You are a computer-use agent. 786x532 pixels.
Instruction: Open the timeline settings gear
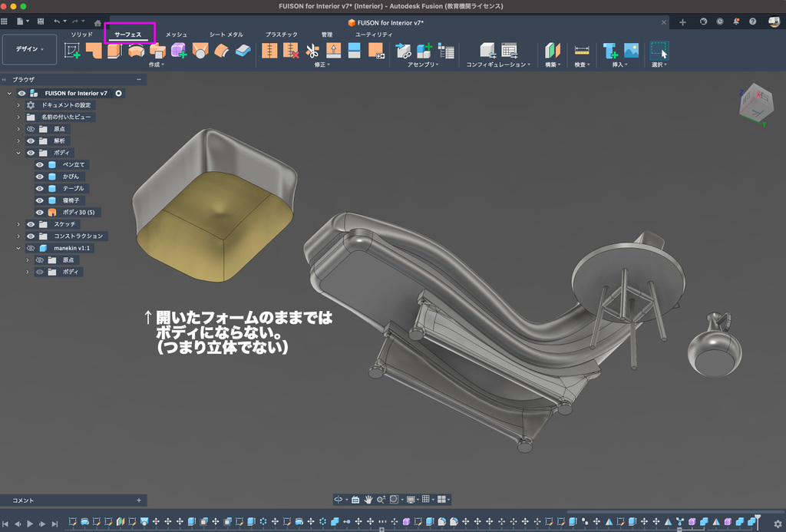tap(777, 524)
